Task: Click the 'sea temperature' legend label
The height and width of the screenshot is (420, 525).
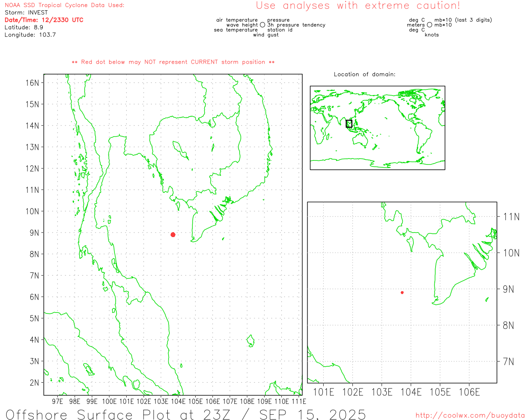Action: pyautogui.click(x=236, y=30)
